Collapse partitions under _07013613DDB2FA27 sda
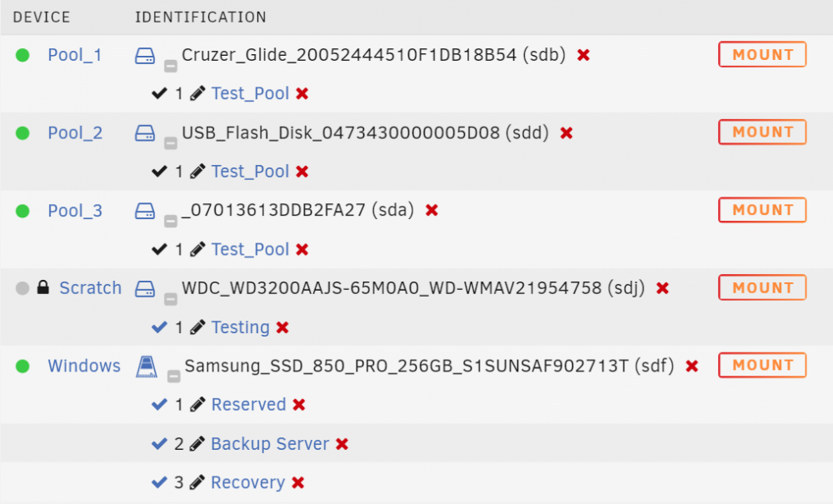The width and height of the screenshot is (833, 504). 171,221
